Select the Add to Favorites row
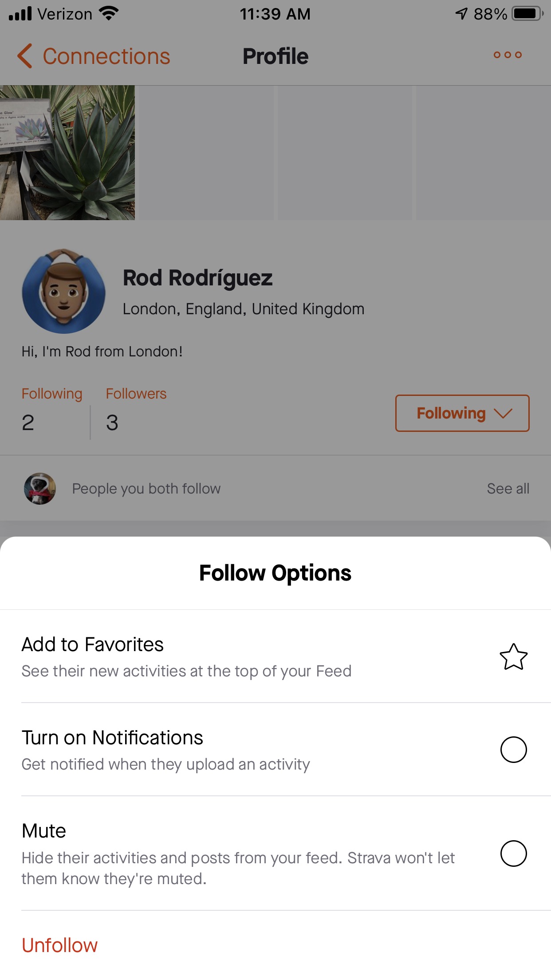Screen dimensions: 551x980 point(275,656)
